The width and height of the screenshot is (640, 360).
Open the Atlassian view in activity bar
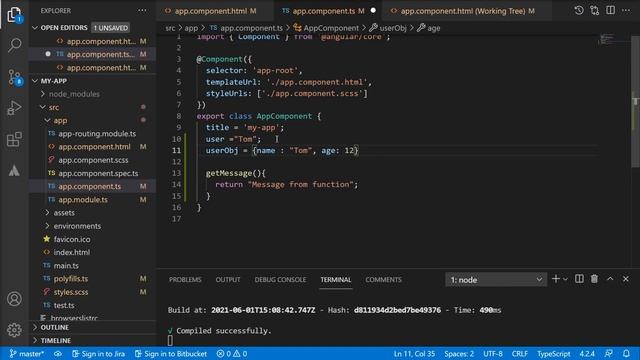(x=14, y=170)
